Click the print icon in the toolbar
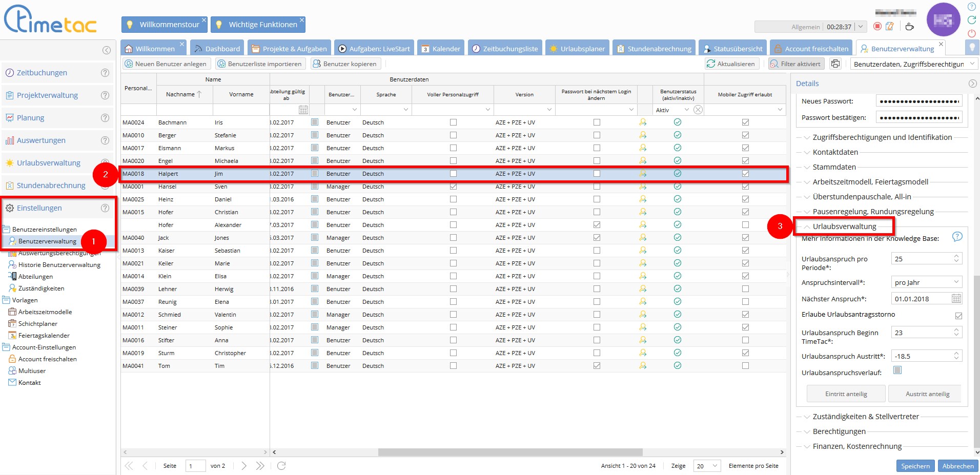 coord(835,64)
